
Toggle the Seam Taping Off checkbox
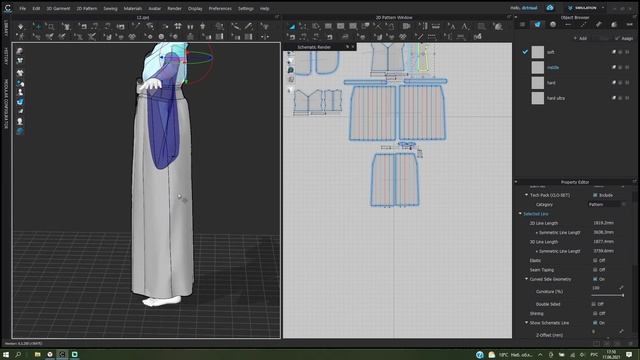pos(595,270)
